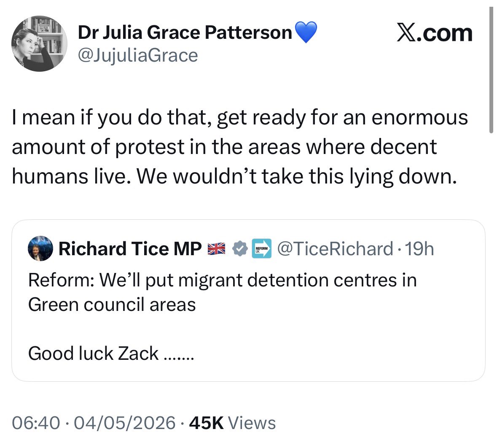Click the 'We wouldn't take this lying down' line
The image size is (497, 448).
coord(297,176)
